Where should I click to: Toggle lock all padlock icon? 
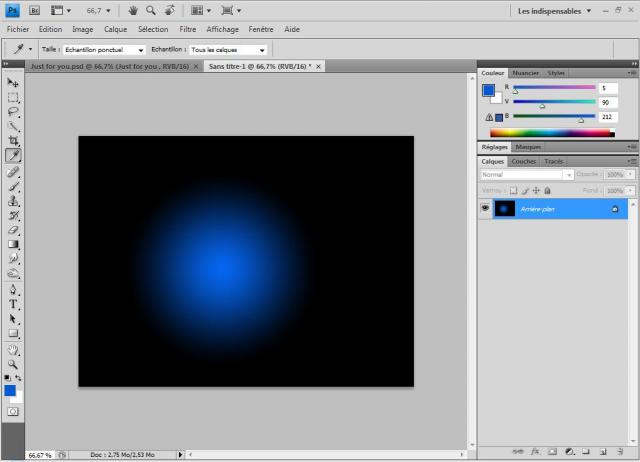pyautogui.click(x=548, y=191)
